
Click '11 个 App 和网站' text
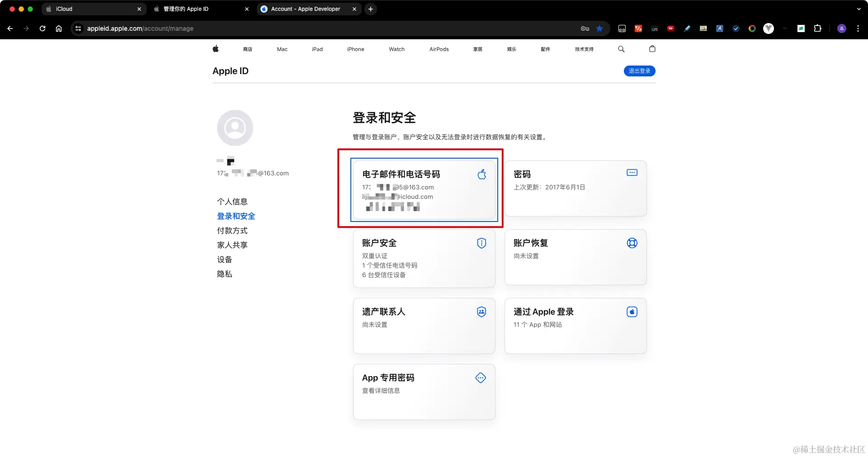pyautogui.click(x=538, y=325)
